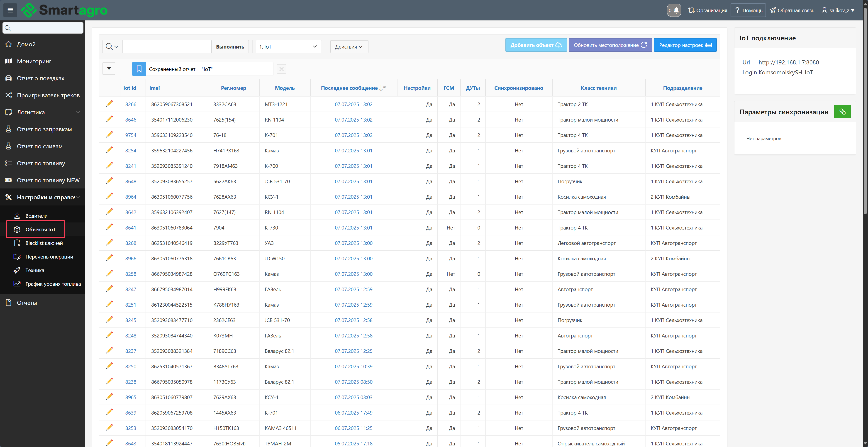Open the Действия actions menu
868x447 pixels.
pyautogui.click(x=349, y=46)
